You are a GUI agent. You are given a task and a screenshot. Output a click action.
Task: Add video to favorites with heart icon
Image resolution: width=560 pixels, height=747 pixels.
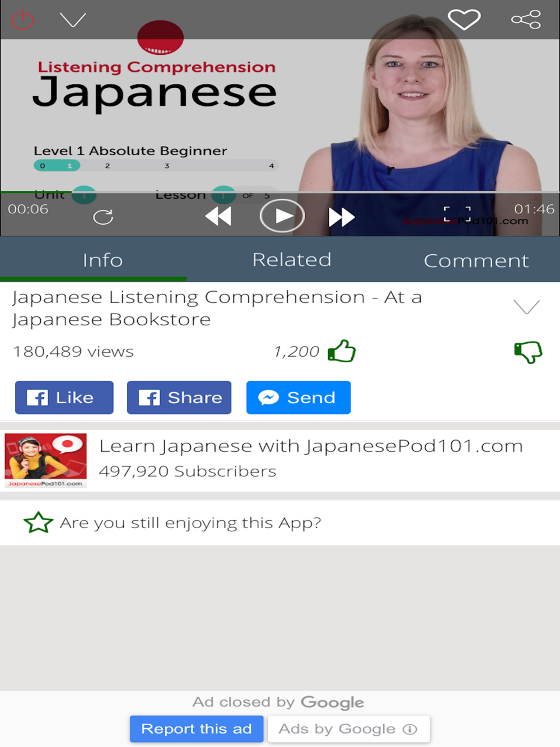pos(464,20)
